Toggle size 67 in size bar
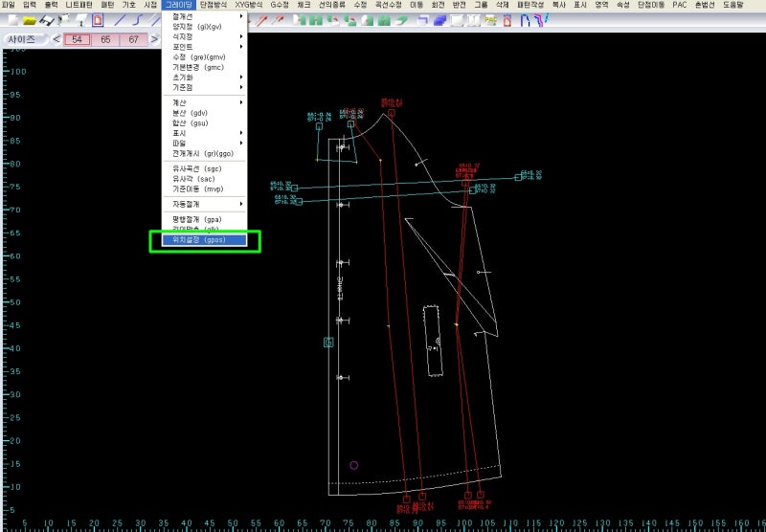The width and height of the screenshot is (766, 532). (x=133, y=39)
